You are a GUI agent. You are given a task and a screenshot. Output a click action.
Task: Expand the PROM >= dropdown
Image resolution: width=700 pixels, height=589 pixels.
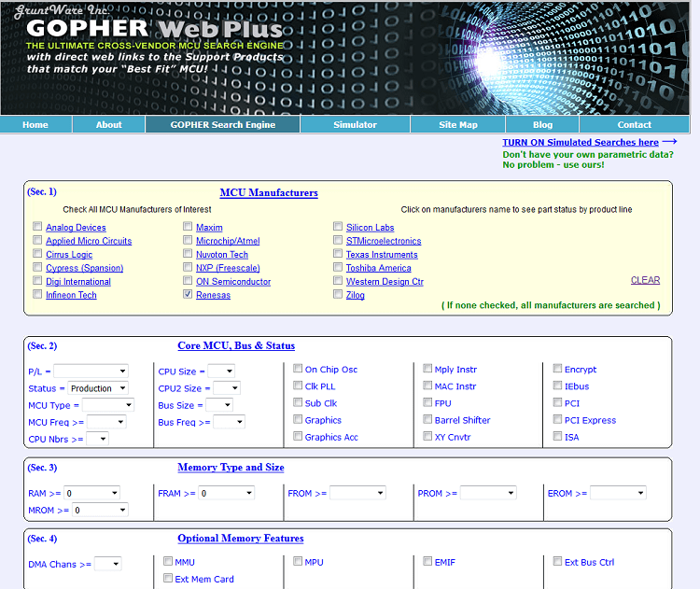tap(488, 493)
